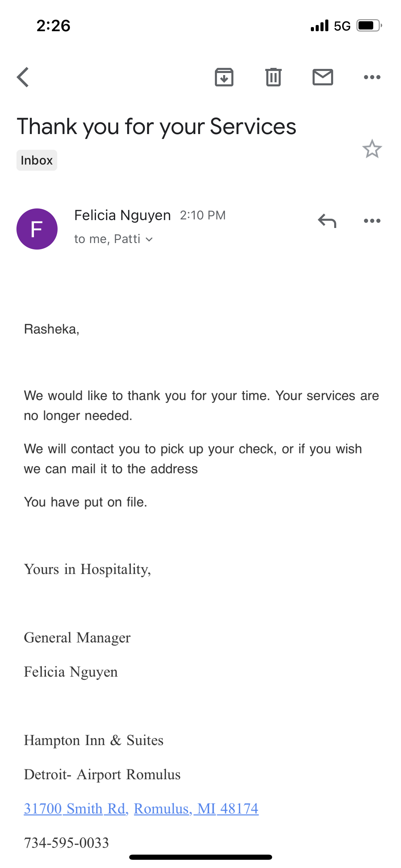Star the Thank you for your Services email
Screen dimensions: 401x868
pos(372,149)
